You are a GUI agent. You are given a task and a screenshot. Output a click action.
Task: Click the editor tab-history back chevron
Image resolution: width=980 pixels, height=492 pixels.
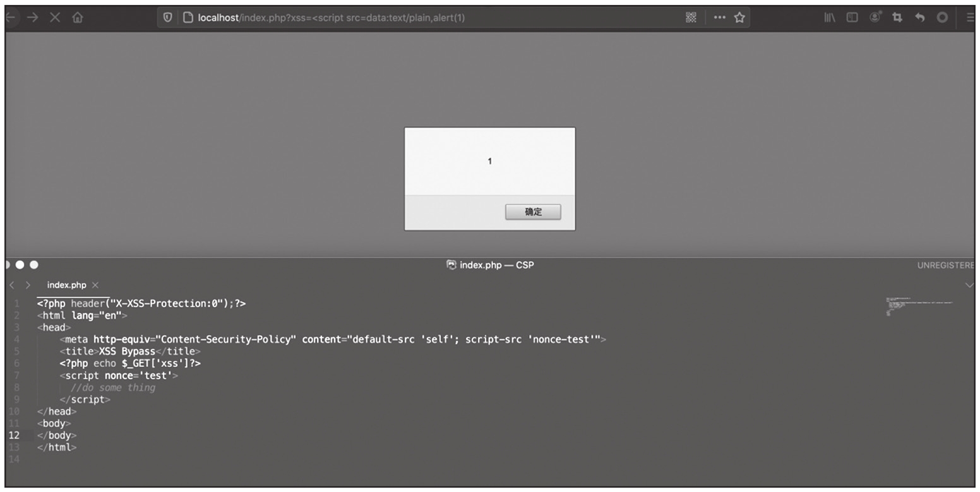[12, 285]
